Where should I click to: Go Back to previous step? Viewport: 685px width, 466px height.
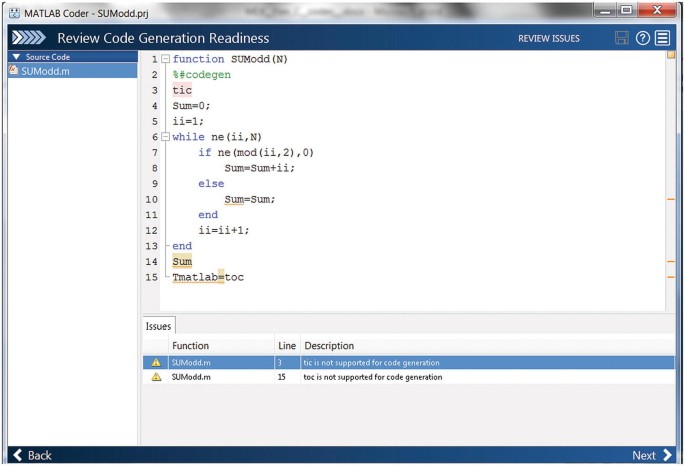pos(31,455)
